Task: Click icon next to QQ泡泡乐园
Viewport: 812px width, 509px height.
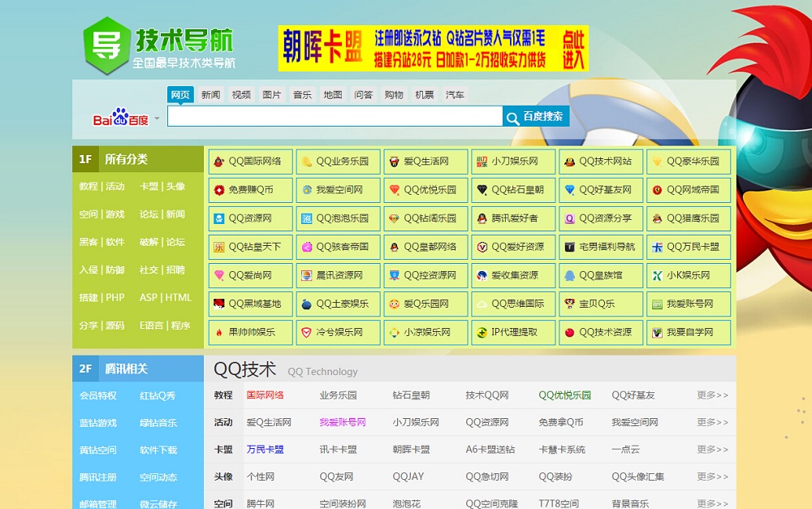Action: click(x=307, y=218)
